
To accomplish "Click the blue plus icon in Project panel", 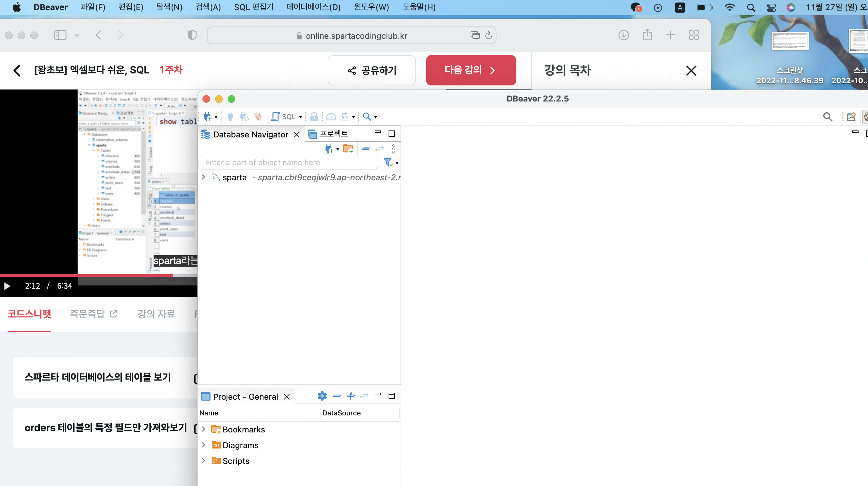I will point(351,396).
